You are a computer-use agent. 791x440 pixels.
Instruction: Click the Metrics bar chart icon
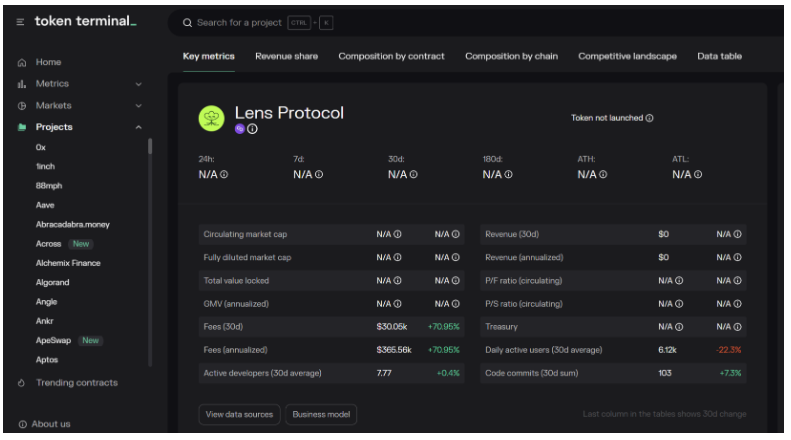click(x=22, y=84)
